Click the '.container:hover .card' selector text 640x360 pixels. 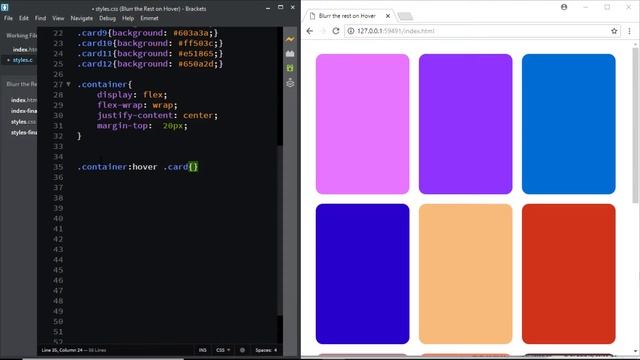tap(132, 167)
